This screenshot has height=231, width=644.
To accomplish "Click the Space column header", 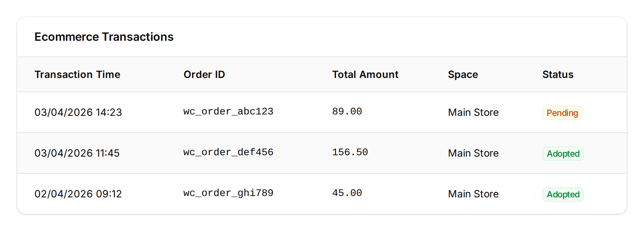I will point(463,75).
